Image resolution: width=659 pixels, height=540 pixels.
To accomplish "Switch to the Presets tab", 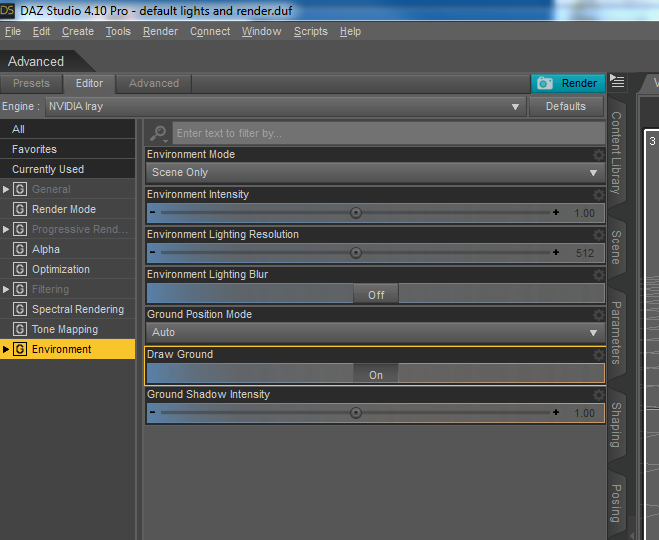I will click(32, 84).
